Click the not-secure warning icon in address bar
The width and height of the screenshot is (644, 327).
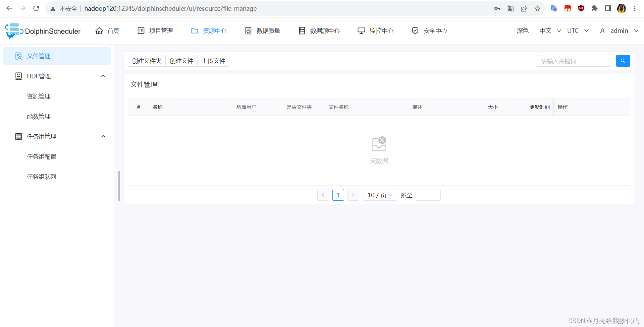[53, 9]
